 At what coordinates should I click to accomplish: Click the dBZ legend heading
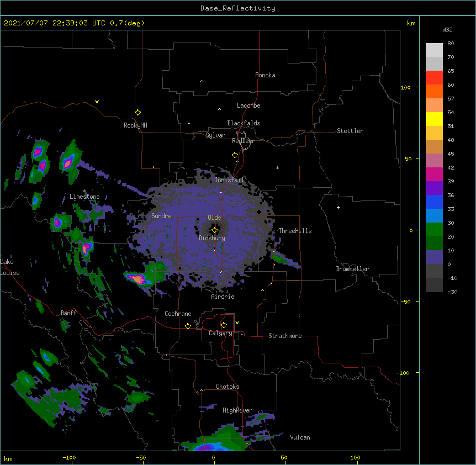447,29
